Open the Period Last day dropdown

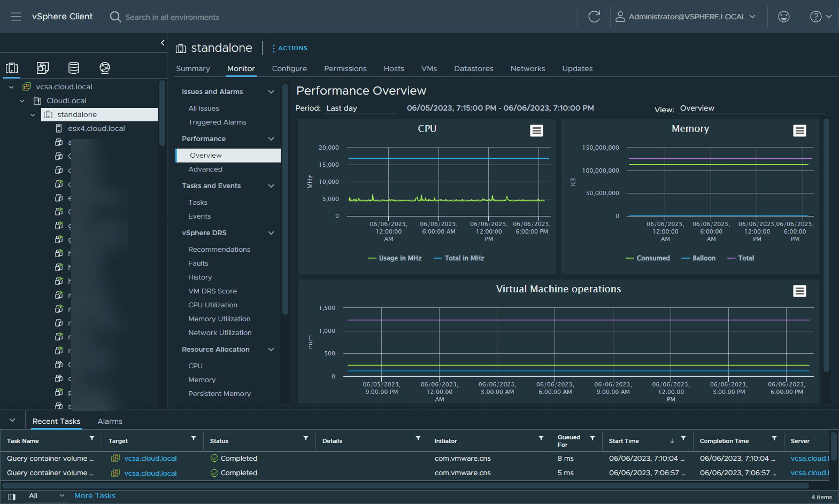pyautogui.click(x=359, y=108)
